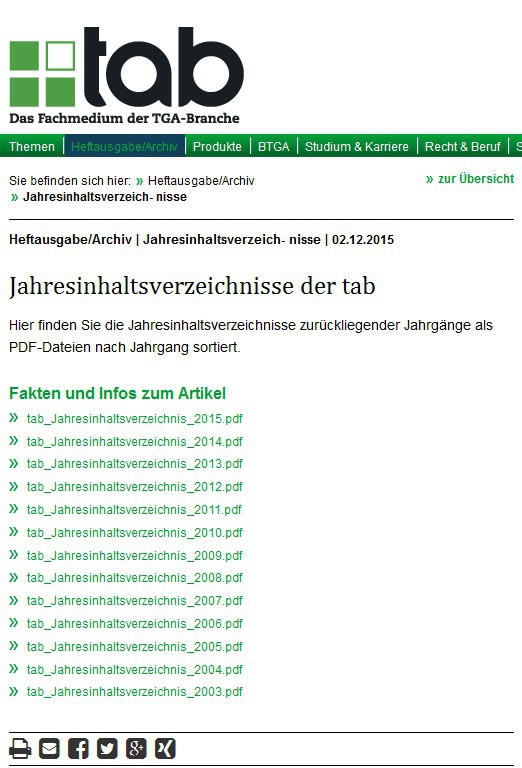Image resolution: width=522 pixels, height=768 pixels.
Task: Select the Heftausgabe/Archiv navigation tab
Action: (x=124, y=146)
